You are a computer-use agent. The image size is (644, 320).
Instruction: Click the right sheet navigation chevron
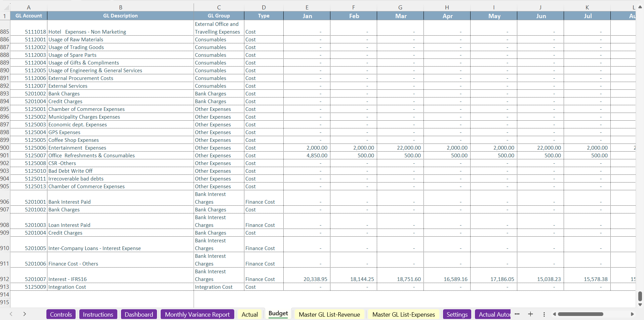(25, 314)
